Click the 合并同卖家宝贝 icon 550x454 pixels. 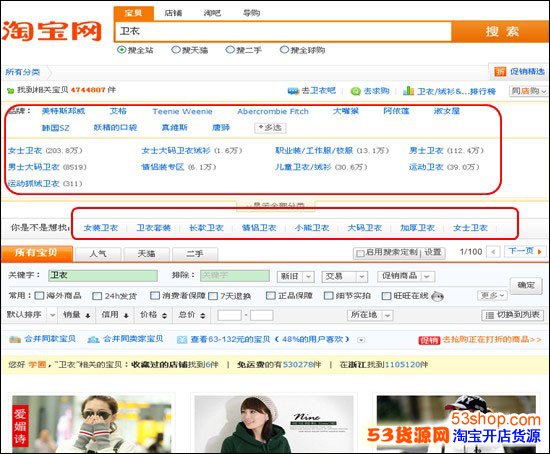coord(93,339)
